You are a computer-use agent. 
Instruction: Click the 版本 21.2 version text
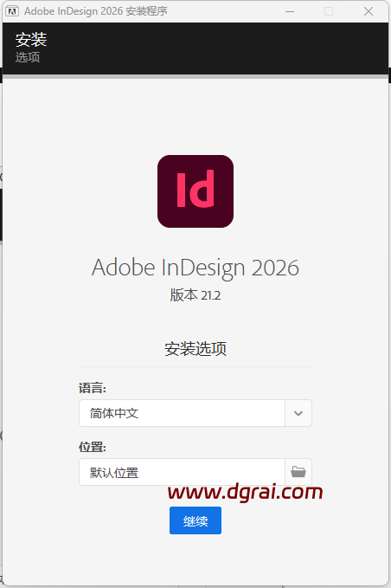pos(195,295)
